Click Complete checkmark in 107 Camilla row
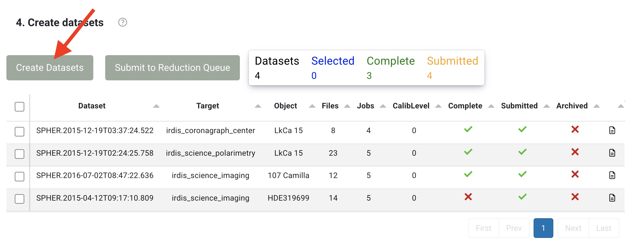The image size is (644, 251). 468,174
